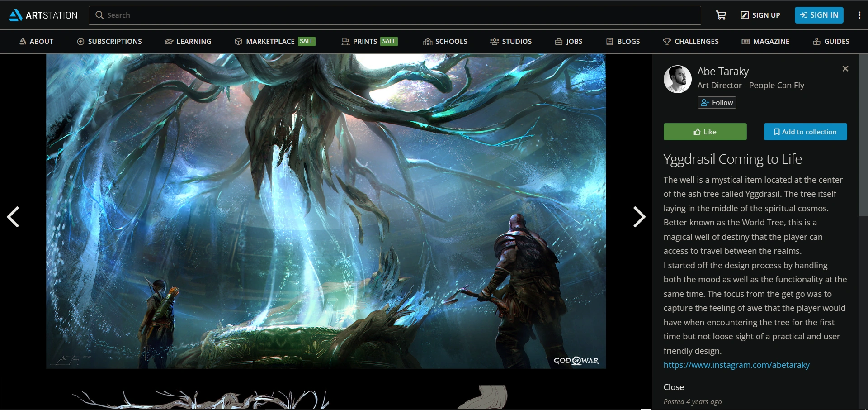Click the Close text in the details panel
The image size is (868, 410).
[674, 387]
